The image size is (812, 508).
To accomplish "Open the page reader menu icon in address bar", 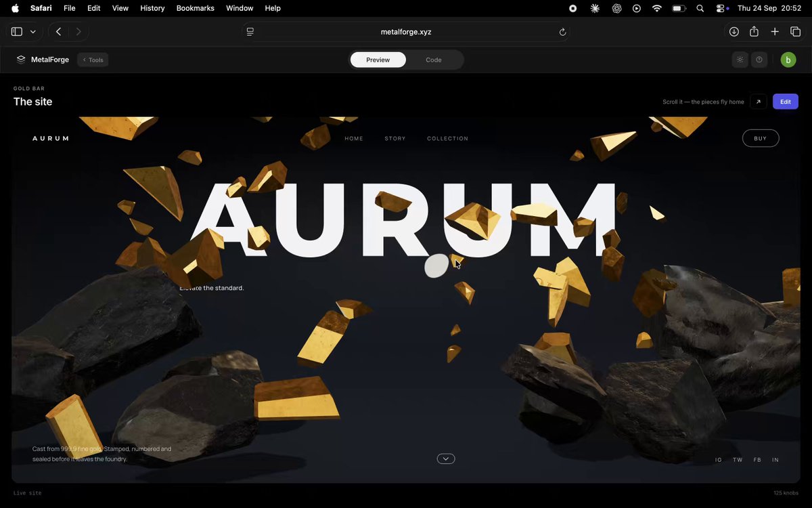I will [x=250, y=32].
